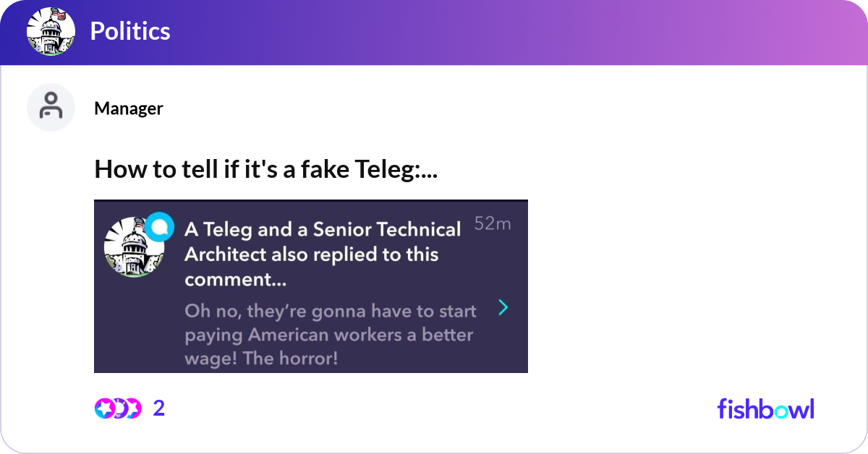Open the quoted comment via the right arrow

[x=503, y=307]
